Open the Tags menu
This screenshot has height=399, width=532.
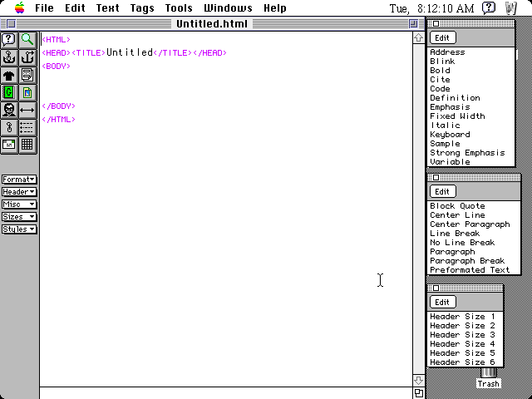tap(142, 8)
